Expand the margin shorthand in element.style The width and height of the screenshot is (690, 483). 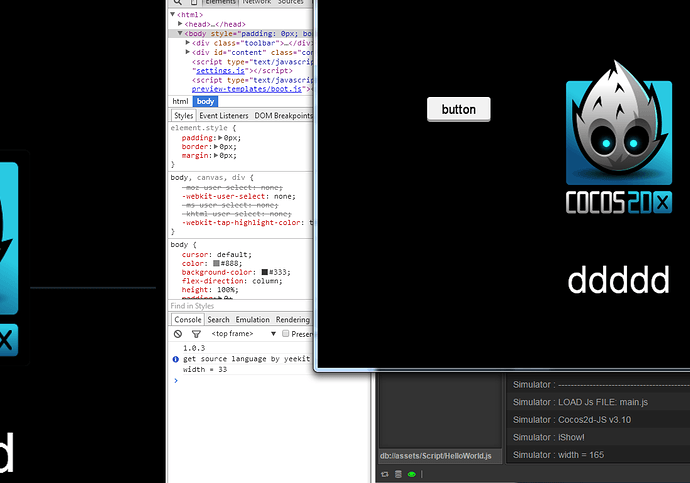(x=216, y=155)
